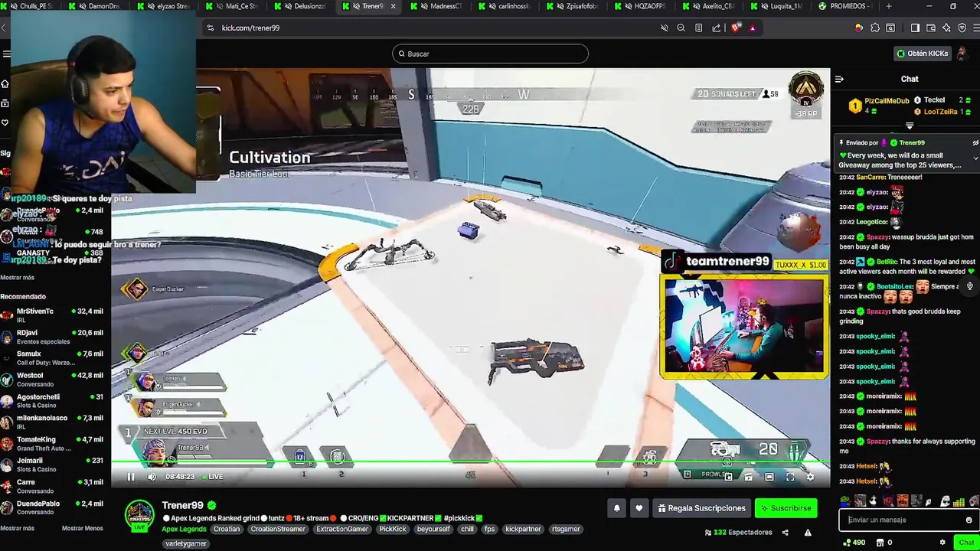
Task: Open a new browser tab
Action: [889, 6]
